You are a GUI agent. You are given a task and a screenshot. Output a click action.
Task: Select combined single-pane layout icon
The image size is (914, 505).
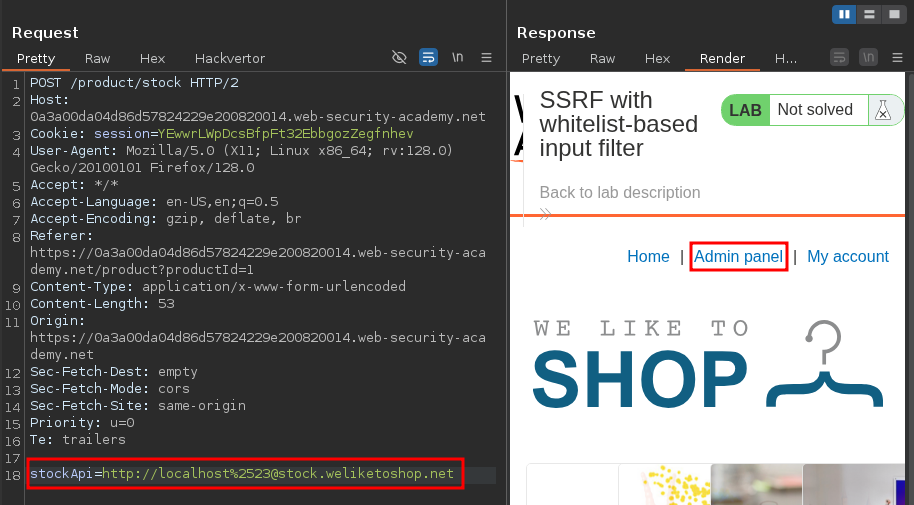(x=894, y=14)
